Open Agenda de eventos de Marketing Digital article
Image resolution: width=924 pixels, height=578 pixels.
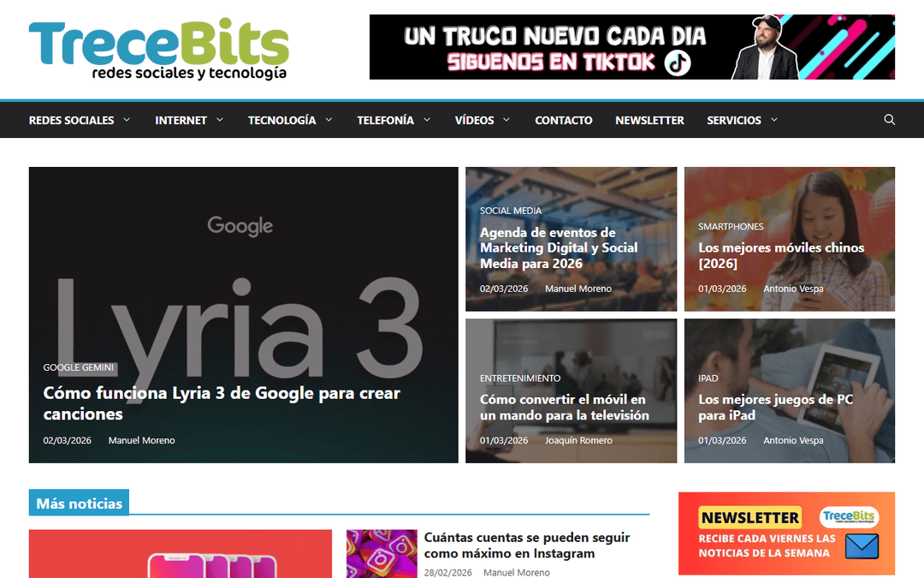(559, 247)
